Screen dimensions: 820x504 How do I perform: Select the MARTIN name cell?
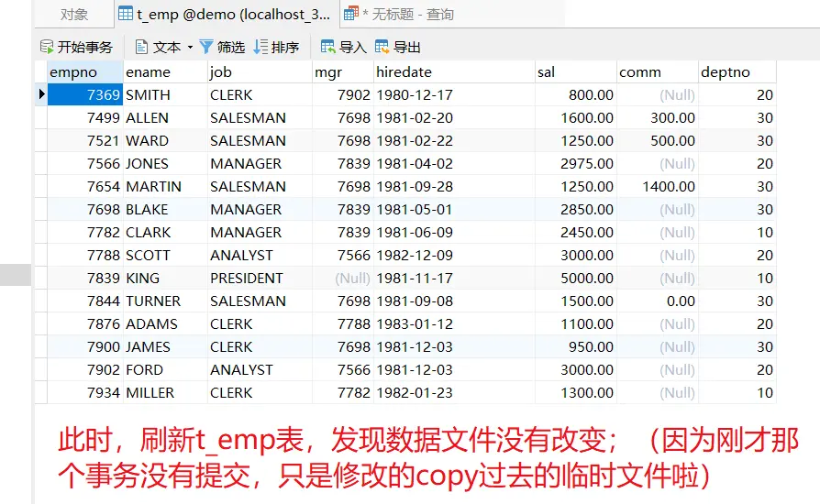click(165, 186)
